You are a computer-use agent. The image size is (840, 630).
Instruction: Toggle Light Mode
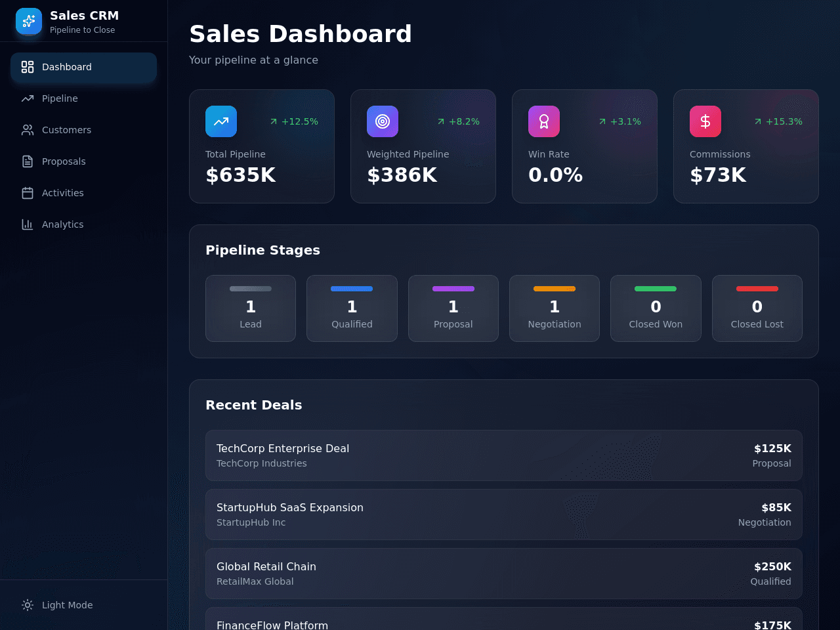point(83,605)
